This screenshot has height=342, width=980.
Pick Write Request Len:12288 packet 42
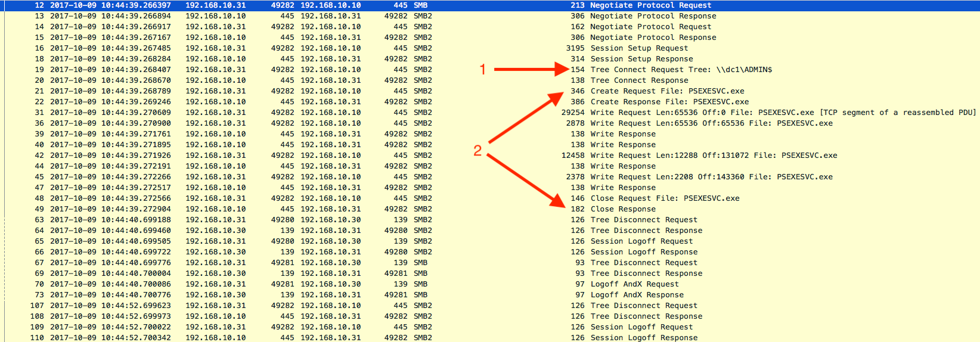pyautogui.click(x=714, y=156)
